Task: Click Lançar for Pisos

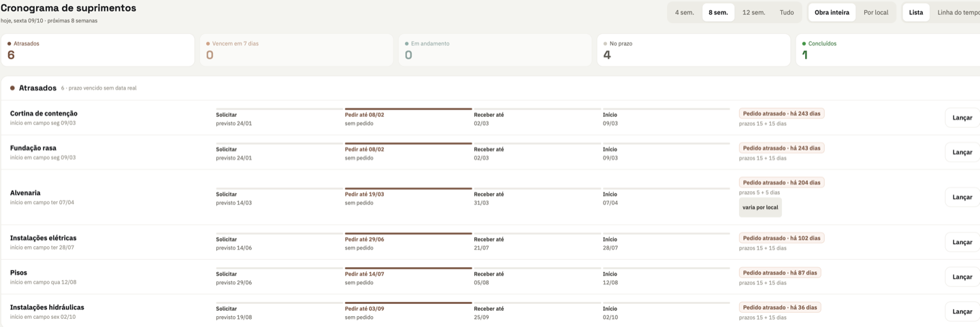Action: 962,277
